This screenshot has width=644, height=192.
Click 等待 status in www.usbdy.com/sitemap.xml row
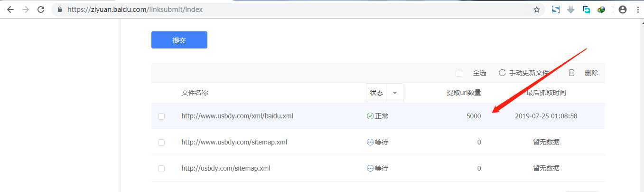(x=382, y=142)
